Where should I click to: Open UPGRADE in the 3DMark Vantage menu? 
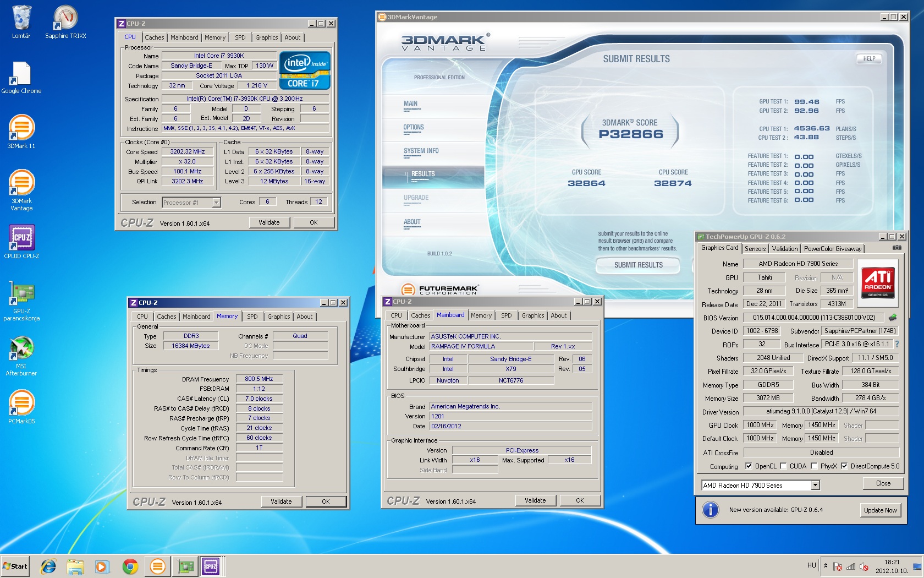(416, 198)
